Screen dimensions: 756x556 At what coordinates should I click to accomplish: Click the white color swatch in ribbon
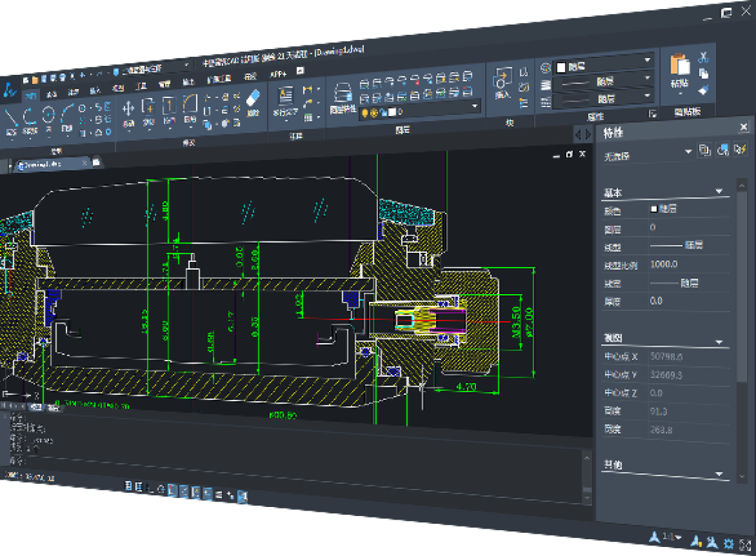click(561, 67)
